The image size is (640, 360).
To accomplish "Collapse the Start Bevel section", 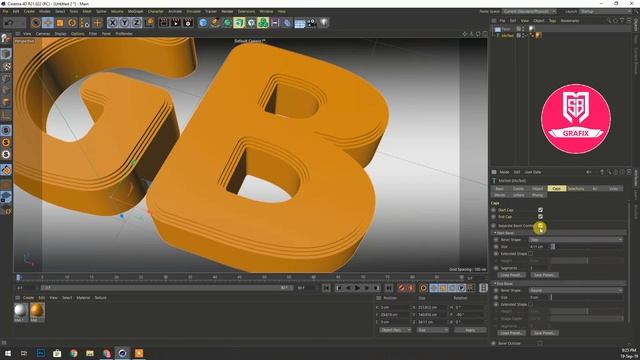I will (x=495, y=233).
